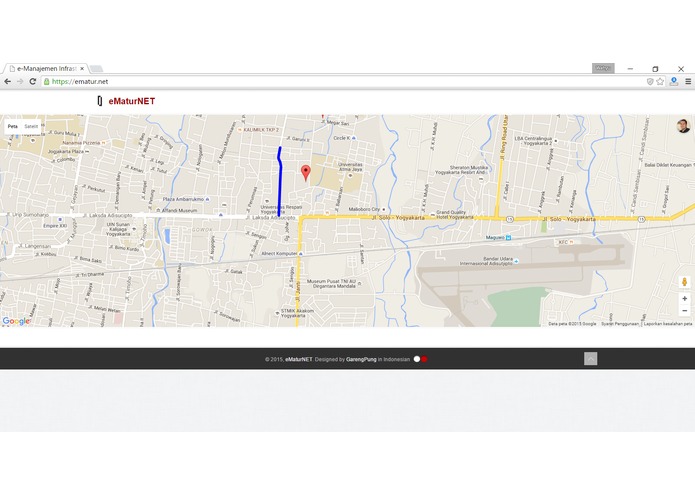Click the browser forward arrow
The image size is (695, 494).
tap(20, 82)
